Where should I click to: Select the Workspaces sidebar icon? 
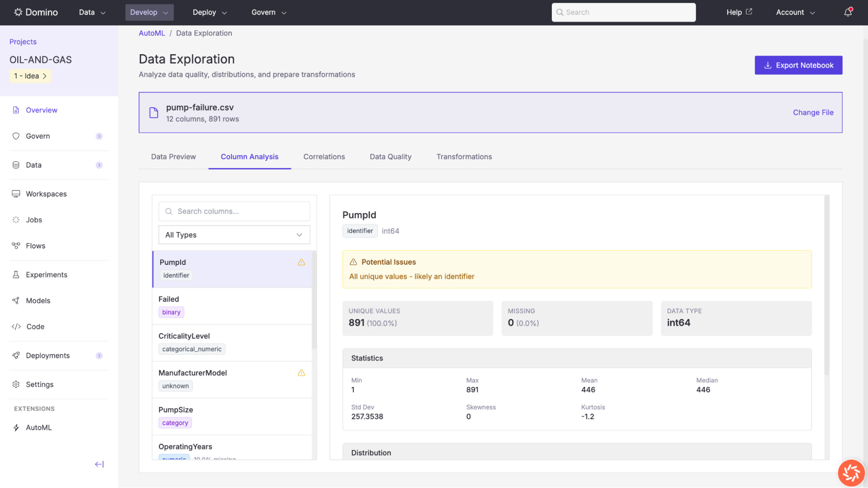coord(16,194)
